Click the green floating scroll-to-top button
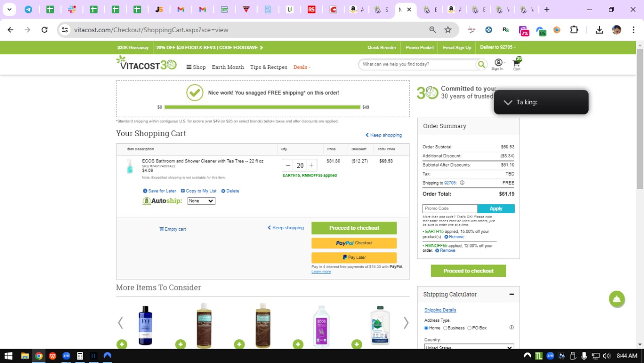 pyautogui.click(x=617, y=299)
